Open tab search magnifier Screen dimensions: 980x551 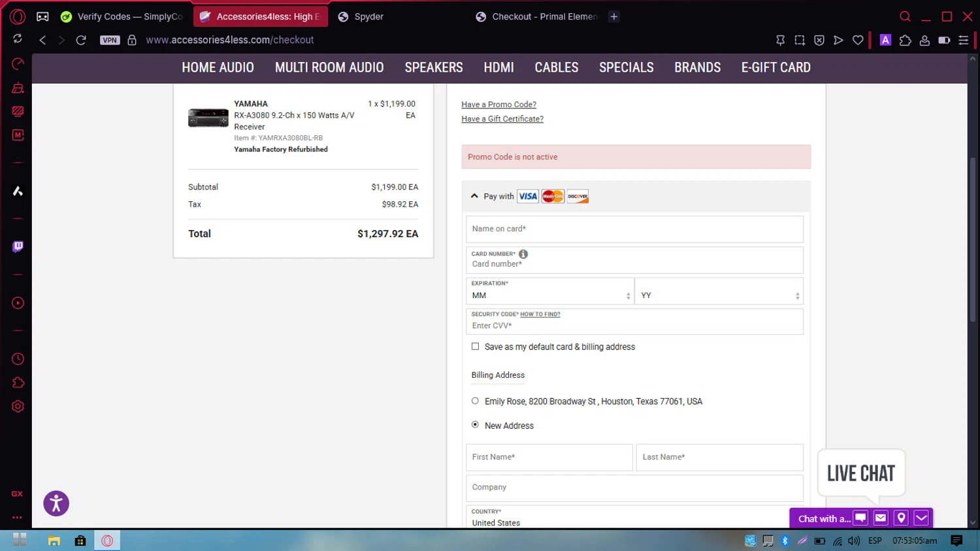coord(905,16)
